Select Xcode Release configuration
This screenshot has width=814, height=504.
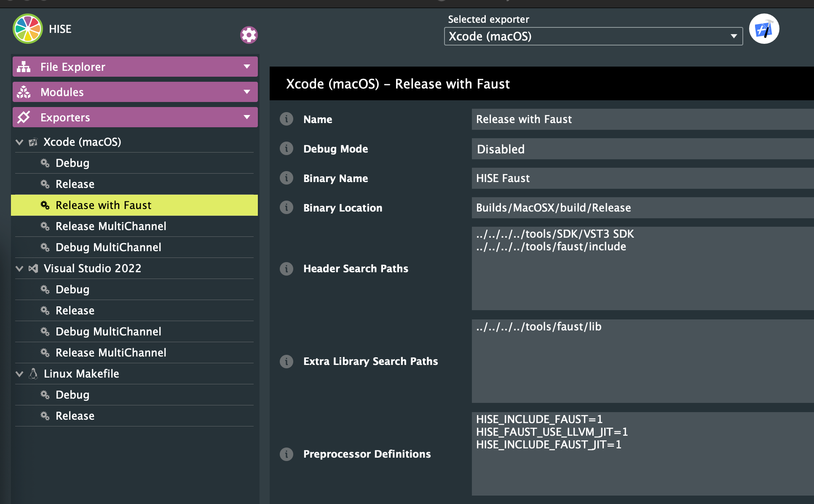(x=134, y=184)
